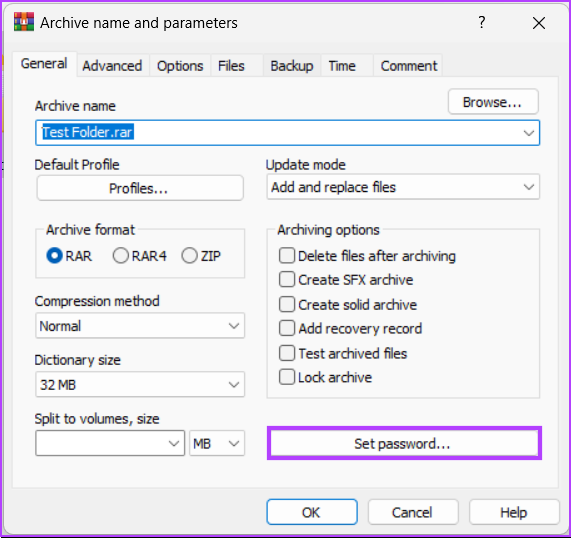Open the Update mode dropdown
This screenshot has height=538, width=571.
pos(403,187)
